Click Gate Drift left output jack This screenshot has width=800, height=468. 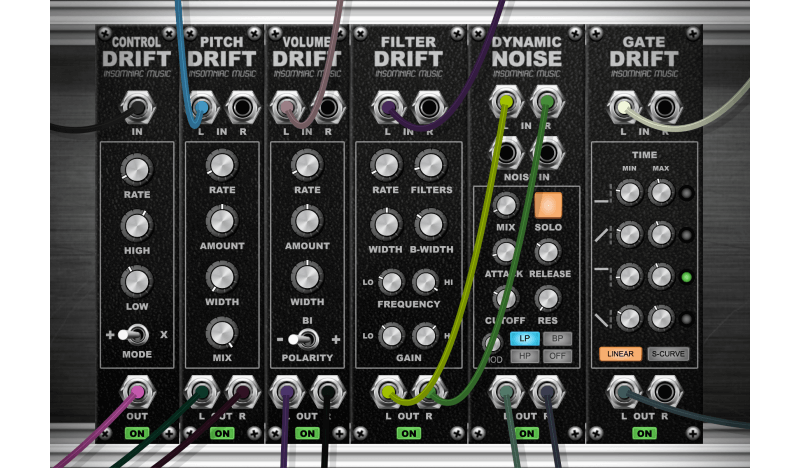(x=623, y=392)
